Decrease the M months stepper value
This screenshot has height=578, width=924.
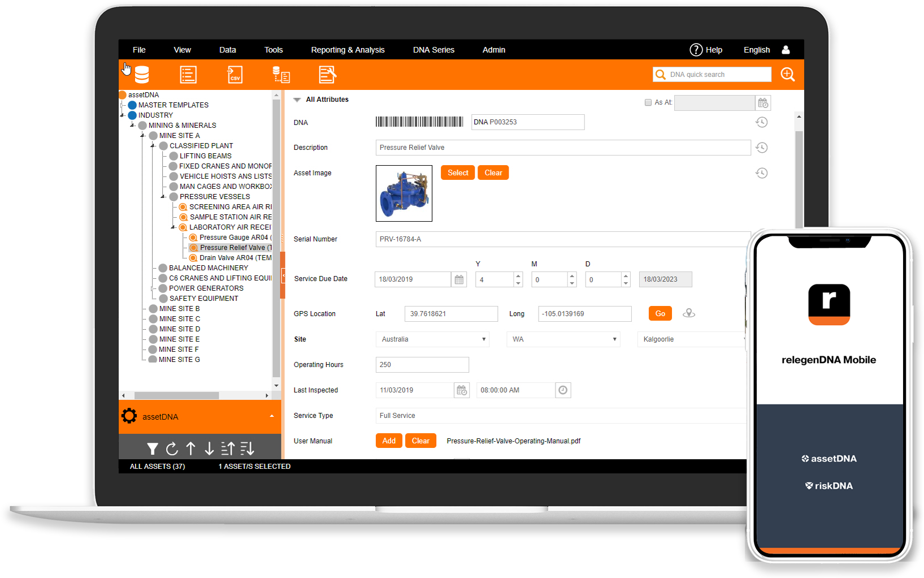572,283
